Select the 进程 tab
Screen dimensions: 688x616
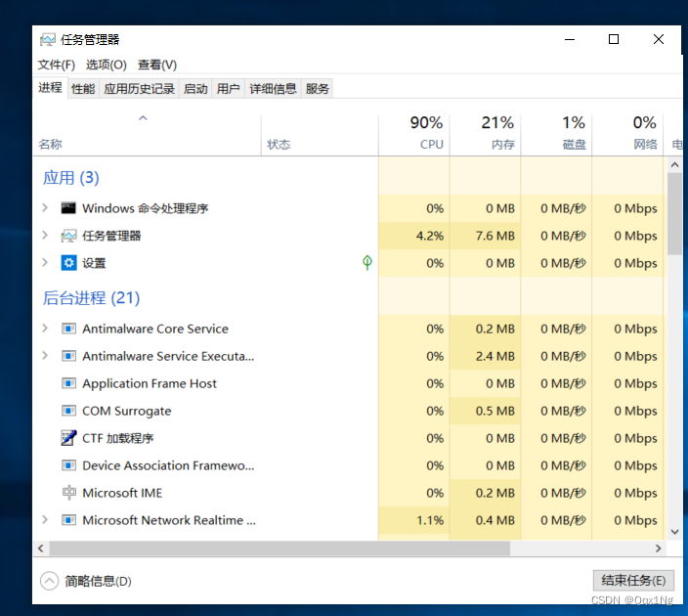pyautogui.click(x=50, y=88)
